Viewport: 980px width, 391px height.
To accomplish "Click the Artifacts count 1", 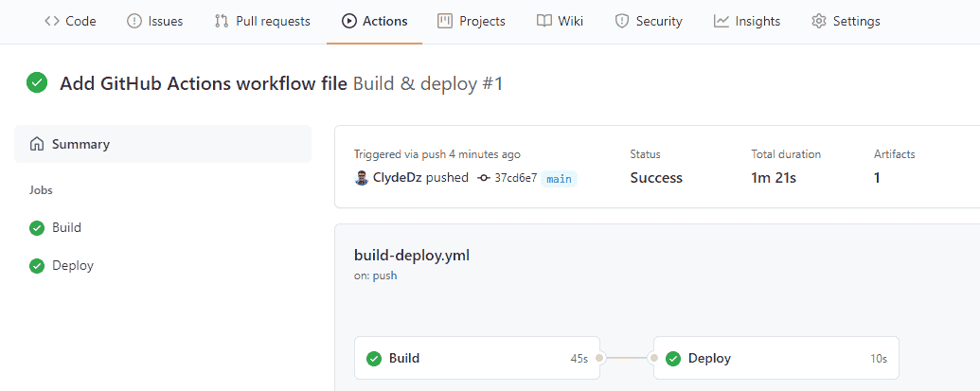I will [877, 178].
